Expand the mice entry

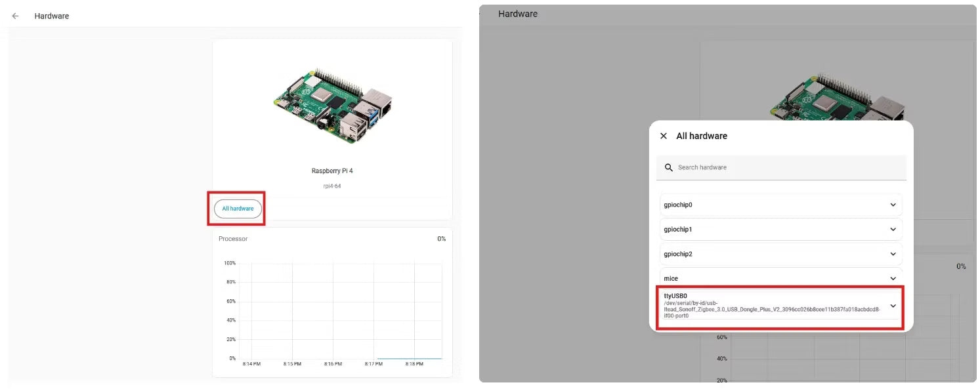click(893, 278)
